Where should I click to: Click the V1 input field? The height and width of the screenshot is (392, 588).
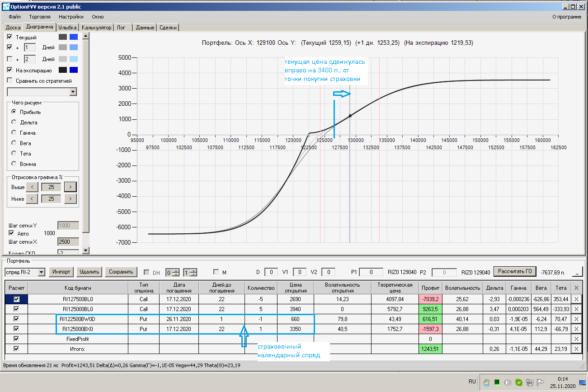pos(300,272)
